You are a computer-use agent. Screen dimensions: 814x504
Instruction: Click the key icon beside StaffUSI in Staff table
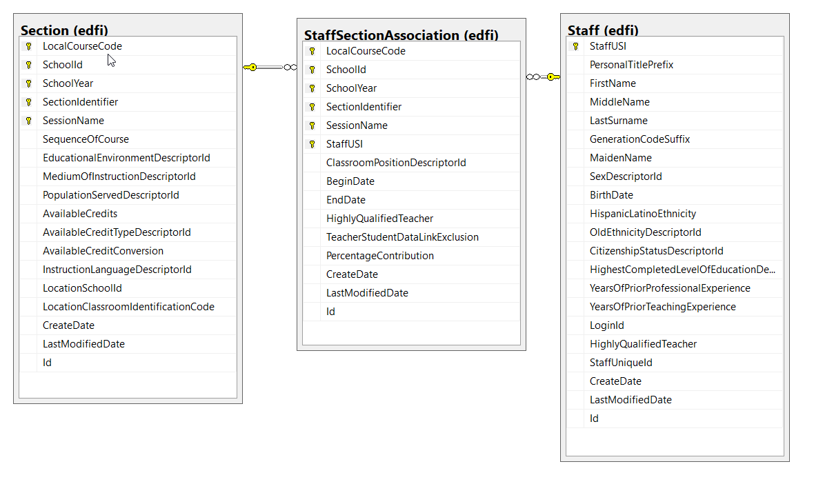click(x=576, y=46)
